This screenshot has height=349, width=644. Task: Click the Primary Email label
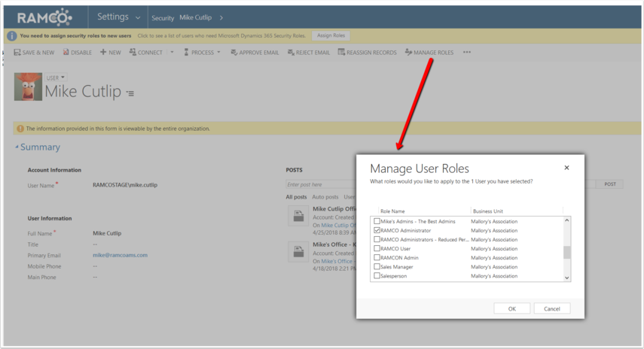pyautogui.click(x=44, y=256)
